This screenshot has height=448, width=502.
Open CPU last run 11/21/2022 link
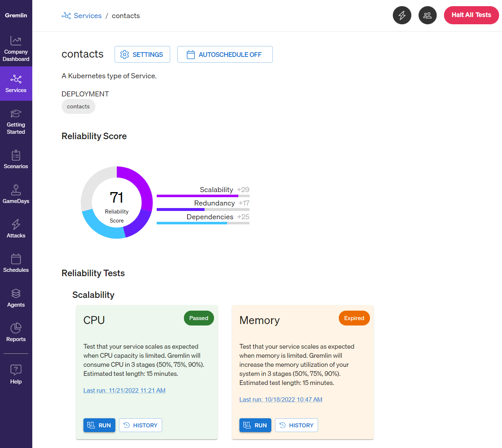tap(124, 390)
